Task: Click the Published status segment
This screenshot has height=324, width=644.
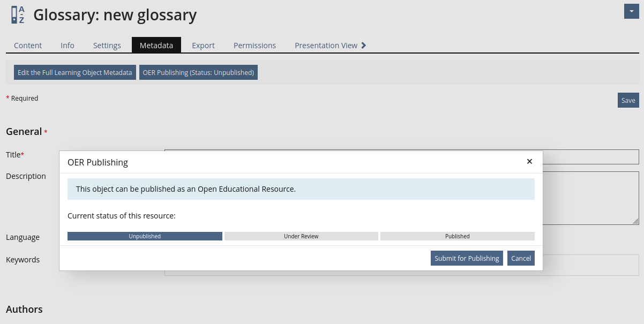Action: [x=457, y=236]
